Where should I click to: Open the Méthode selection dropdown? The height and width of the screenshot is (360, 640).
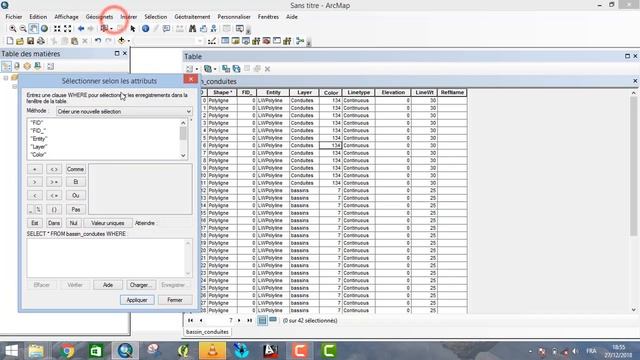click(124, 111)
